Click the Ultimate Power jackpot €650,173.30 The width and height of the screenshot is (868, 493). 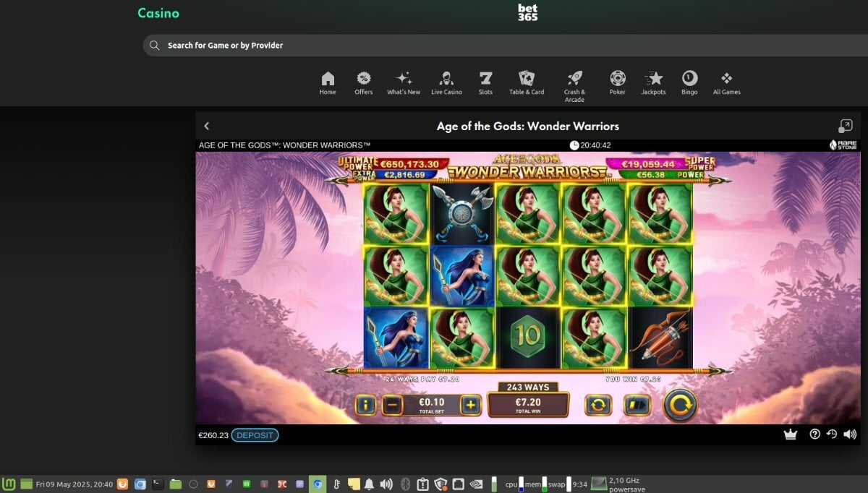(x=411, y=164)
